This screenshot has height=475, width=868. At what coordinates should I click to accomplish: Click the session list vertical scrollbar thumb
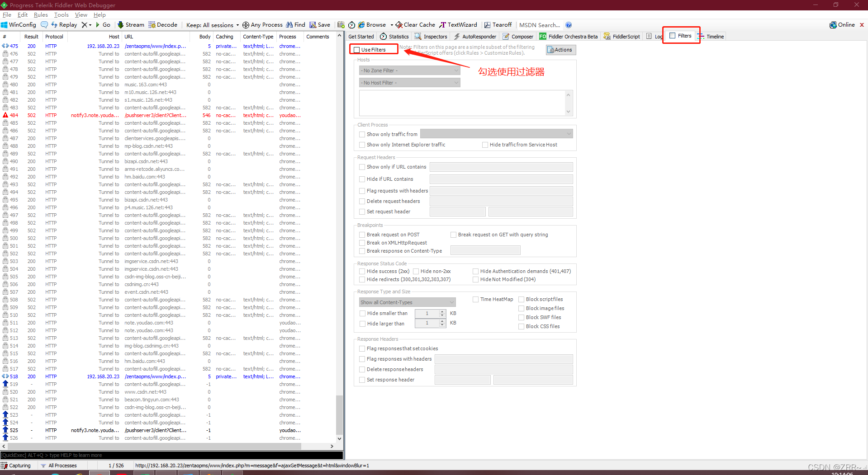tap(339, 414)
